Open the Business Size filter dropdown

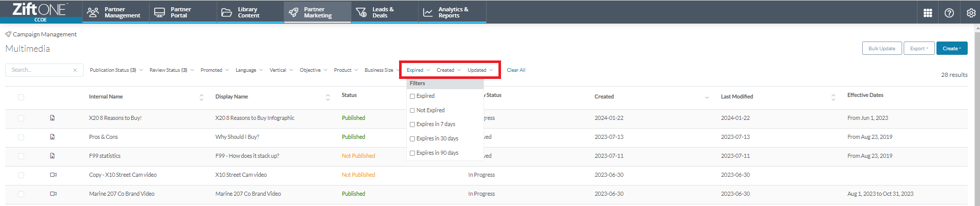(382, 70)
